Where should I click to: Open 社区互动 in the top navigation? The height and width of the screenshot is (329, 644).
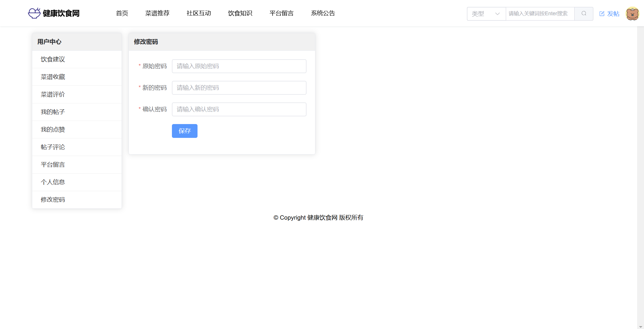point(199,13)
